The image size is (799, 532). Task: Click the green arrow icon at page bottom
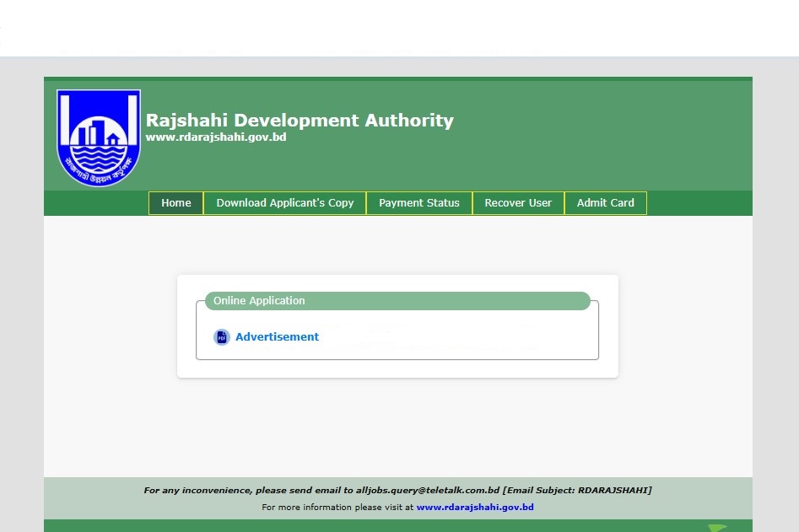[x=716, y=528]
